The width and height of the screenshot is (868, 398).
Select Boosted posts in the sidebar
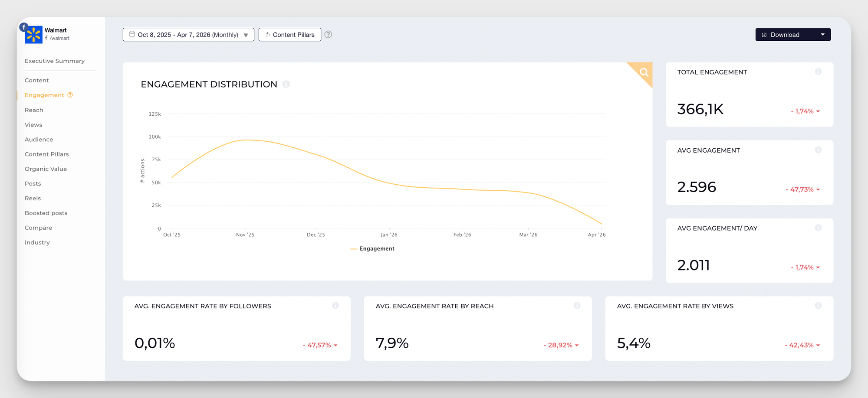[46, 213]
